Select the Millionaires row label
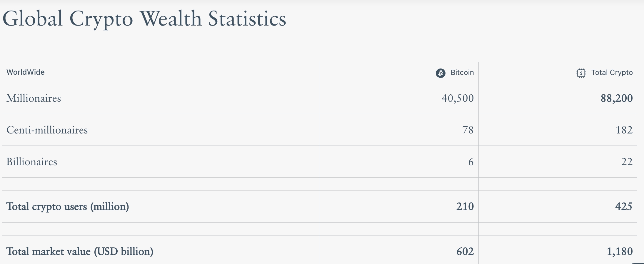The width and height of the screenshot is (644, 264). point(34,98)
